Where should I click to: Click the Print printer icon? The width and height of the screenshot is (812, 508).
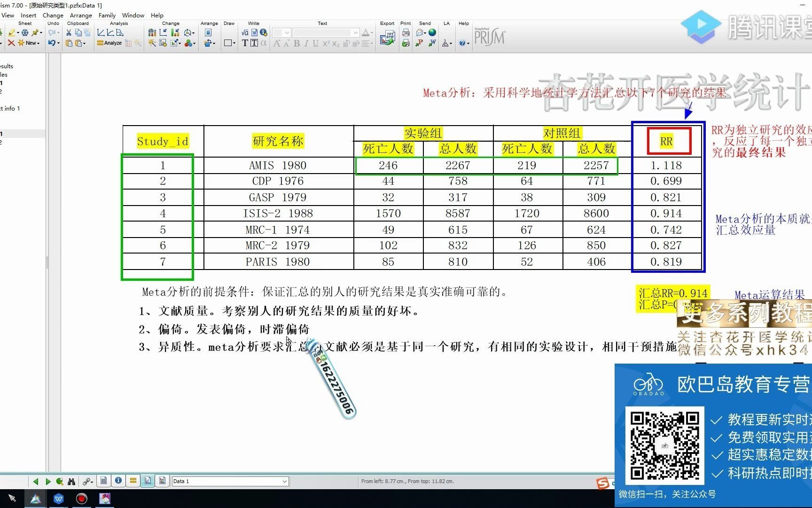[406, 32]
